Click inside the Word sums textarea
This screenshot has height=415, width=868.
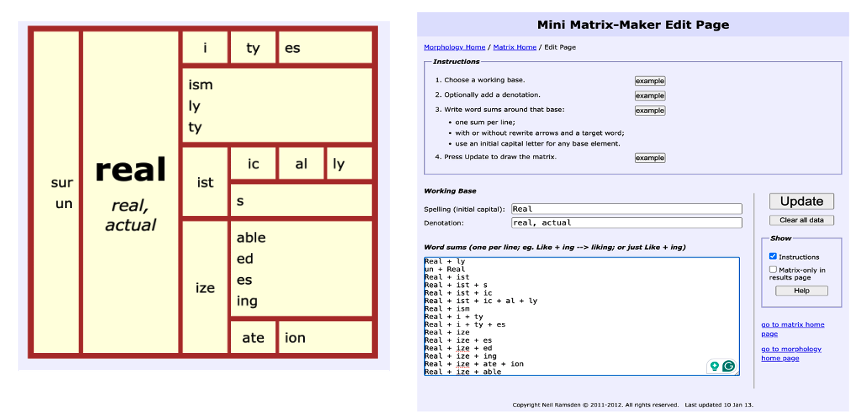pyautogui.click(x=581, y=317)
